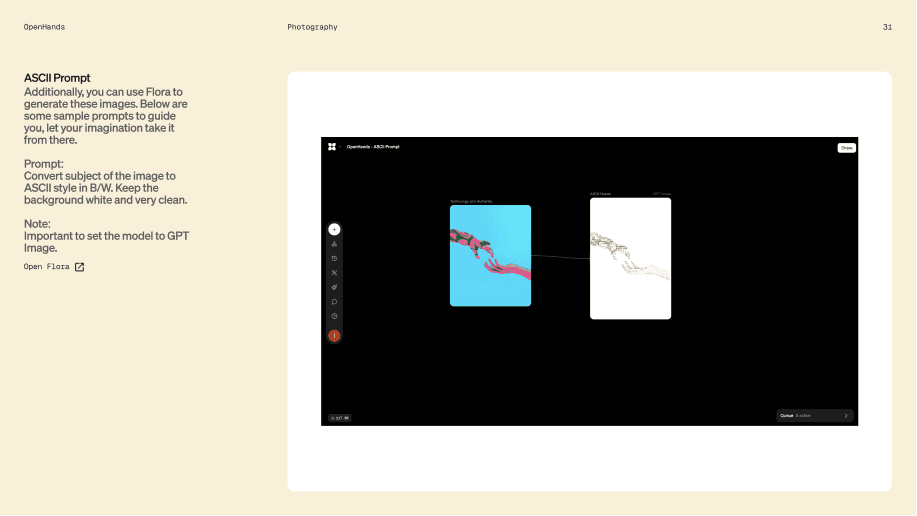Click the rocket-shaped icon in sidebar

coord(335,287)
